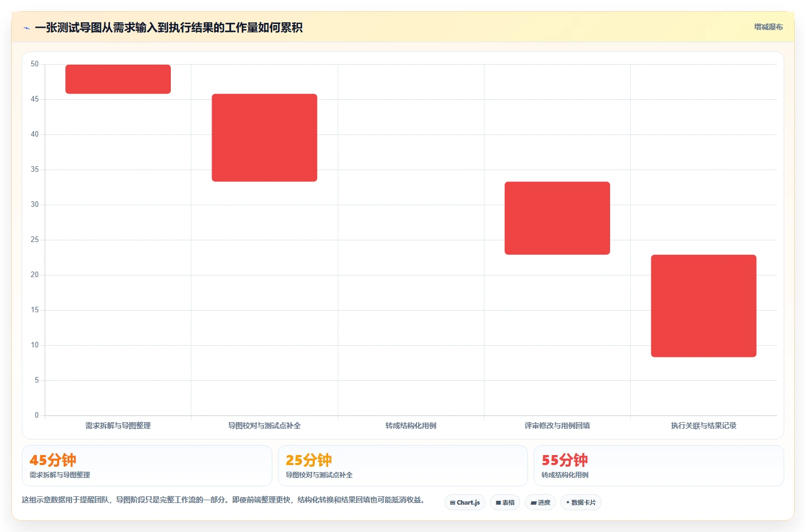
Task: Click the 表格 tag chip
Action: pyautogui.click(x=505, y=502)
